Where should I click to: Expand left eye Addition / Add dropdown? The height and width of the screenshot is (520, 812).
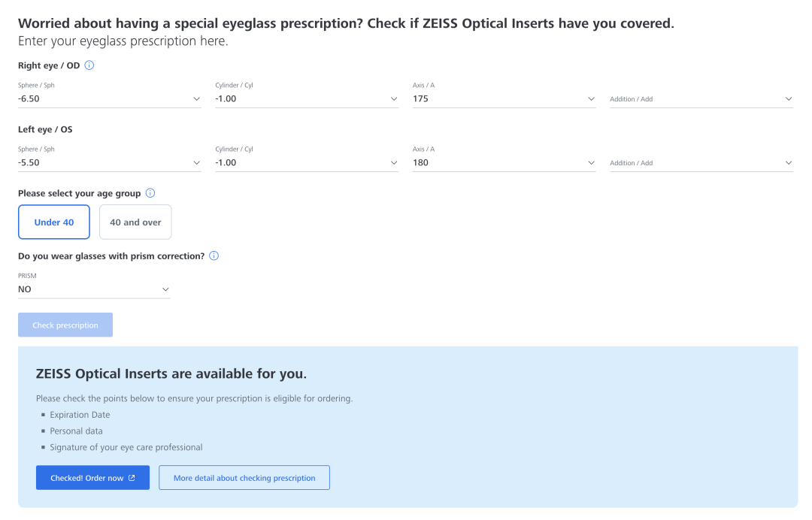[x=701, y=162]
